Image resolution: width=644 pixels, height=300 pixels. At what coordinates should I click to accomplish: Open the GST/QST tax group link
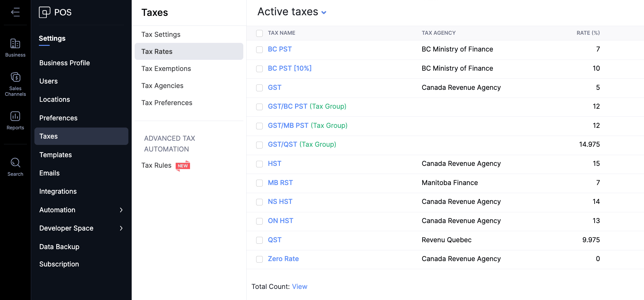coord(302,144)
